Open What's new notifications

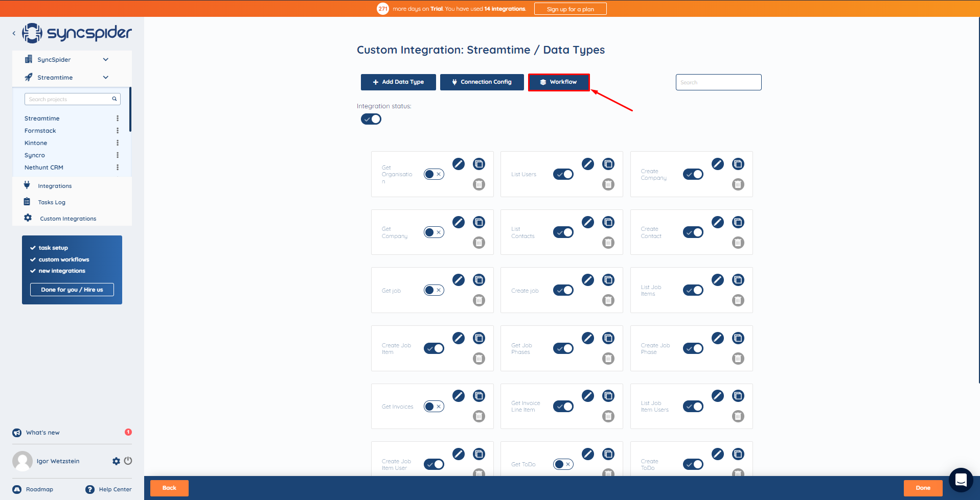coord(43,433)
